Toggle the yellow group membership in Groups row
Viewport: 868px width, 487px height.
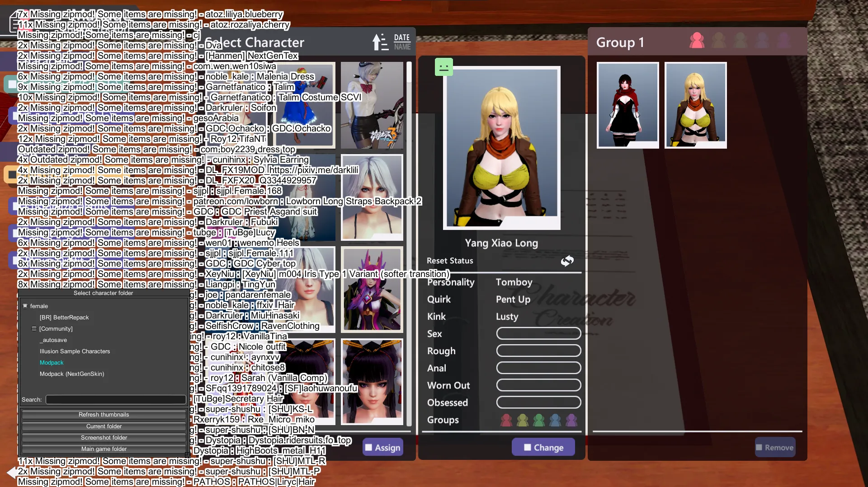(522, 420)
